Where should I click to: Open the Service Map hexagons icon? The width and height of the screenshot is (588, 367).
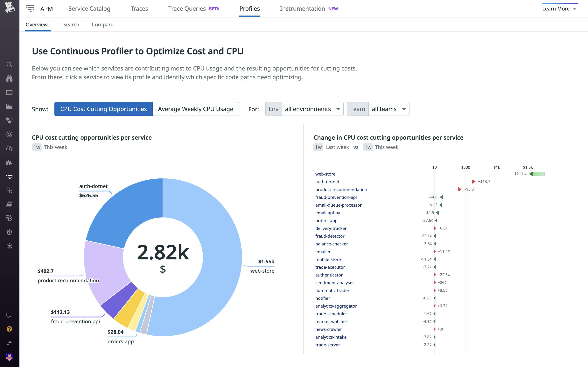(x=9, y=120)
